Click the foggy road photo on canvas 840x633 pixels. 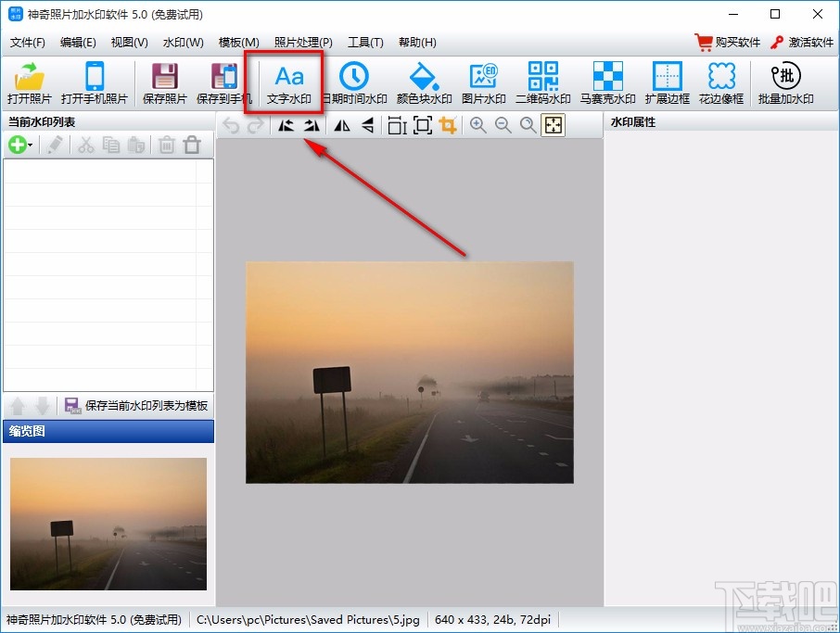410,373
